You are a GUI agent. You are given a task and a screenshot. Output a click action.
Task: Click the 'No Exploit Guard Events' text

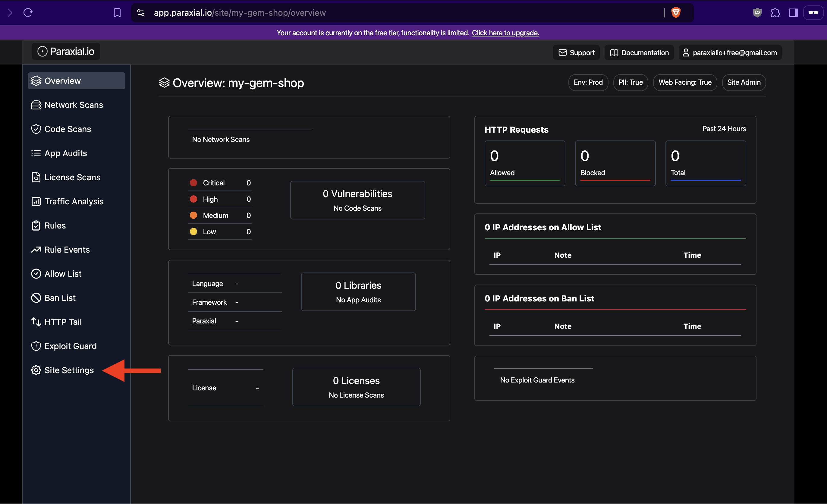[537, 380]
